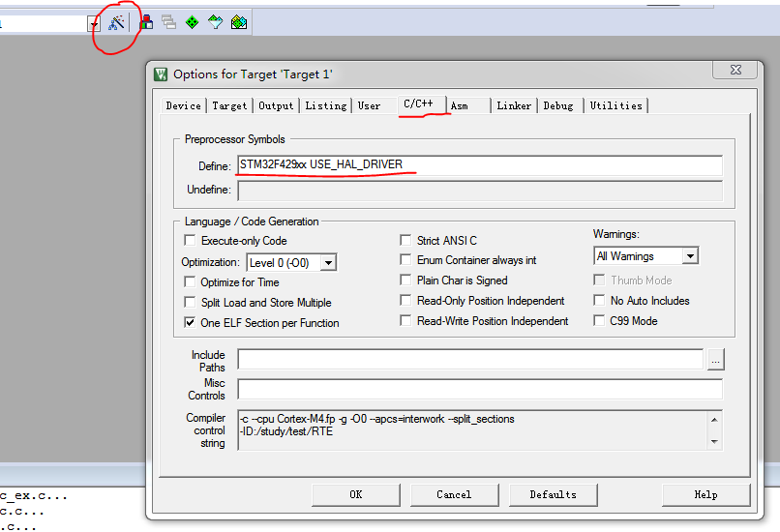Open the Debug tab
The width and height of the screenshot is (780, 532).
tap(558, 105)
